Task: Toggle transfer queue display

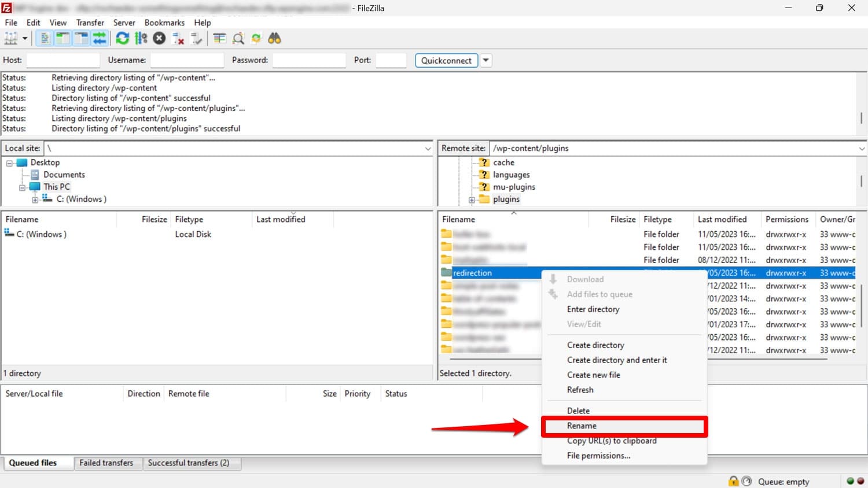Action: 100,39
